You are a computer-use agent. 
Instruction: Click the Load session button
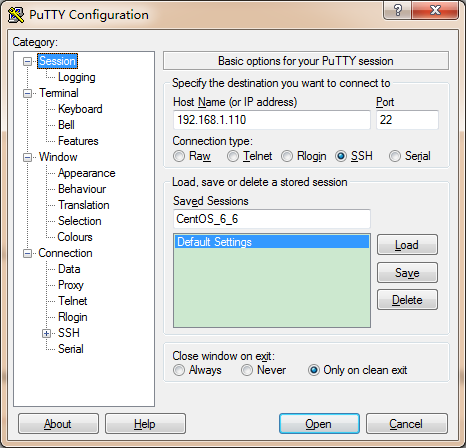tap(407, 245)
